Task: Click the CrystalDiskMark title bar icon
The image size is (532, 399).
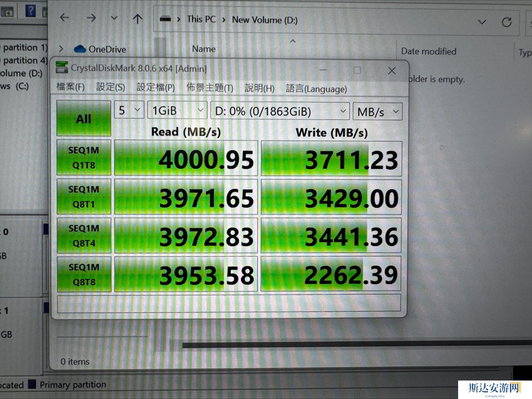Action: [62, 67]
